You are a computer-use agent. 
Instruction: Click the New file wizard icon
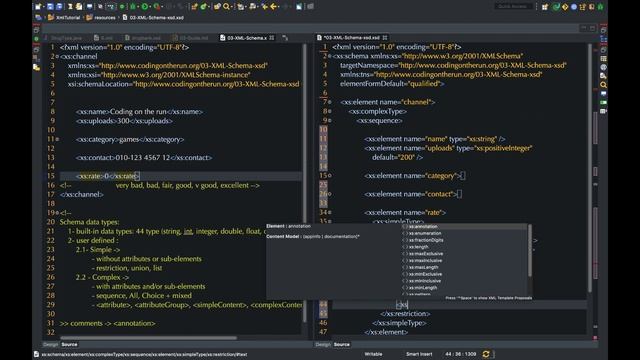pos(38,7)
